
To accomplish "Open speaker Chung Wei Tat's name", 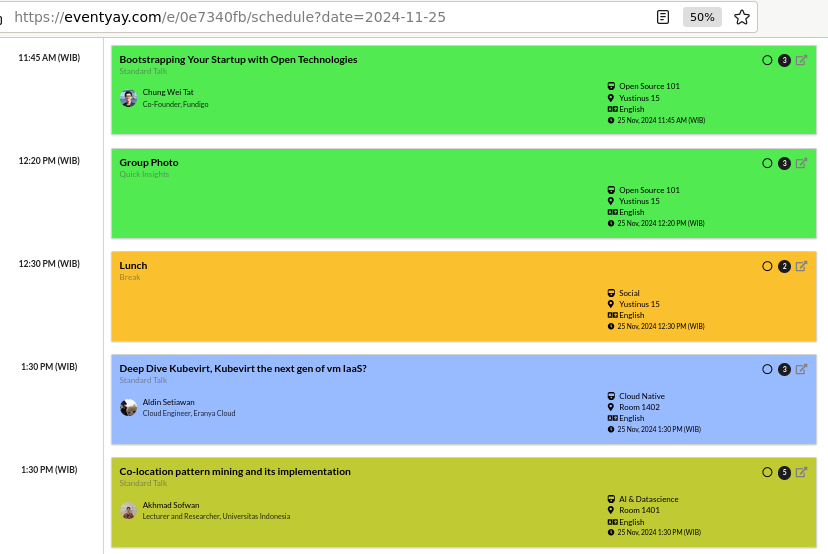I will [x=168, y=92].
